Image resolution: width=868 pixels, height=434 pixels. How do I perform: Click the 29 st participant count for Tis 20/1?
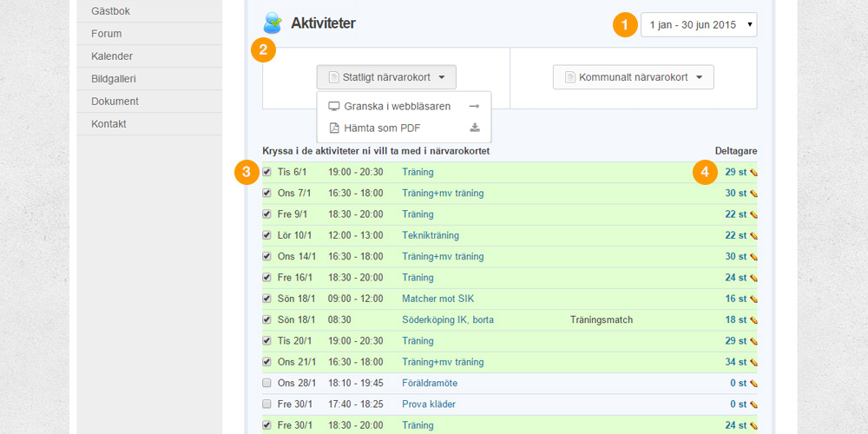coord(735,341)
